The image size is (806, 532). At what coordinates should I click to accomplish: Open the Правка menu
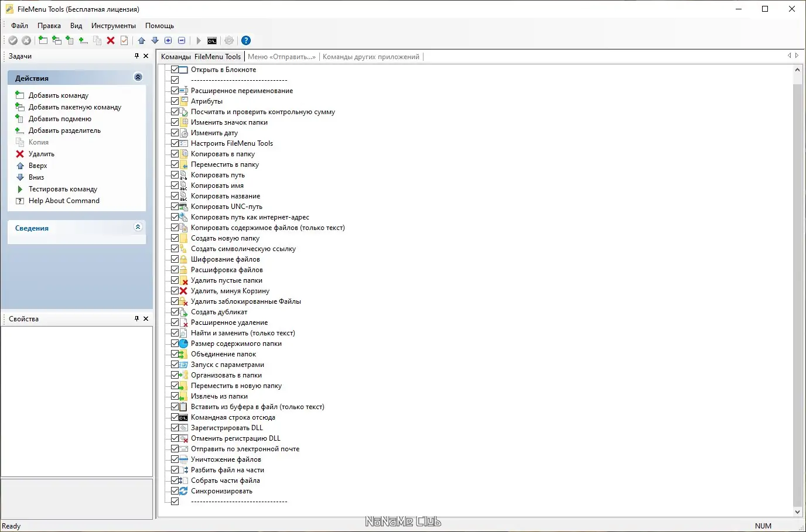tap(49, 26)
